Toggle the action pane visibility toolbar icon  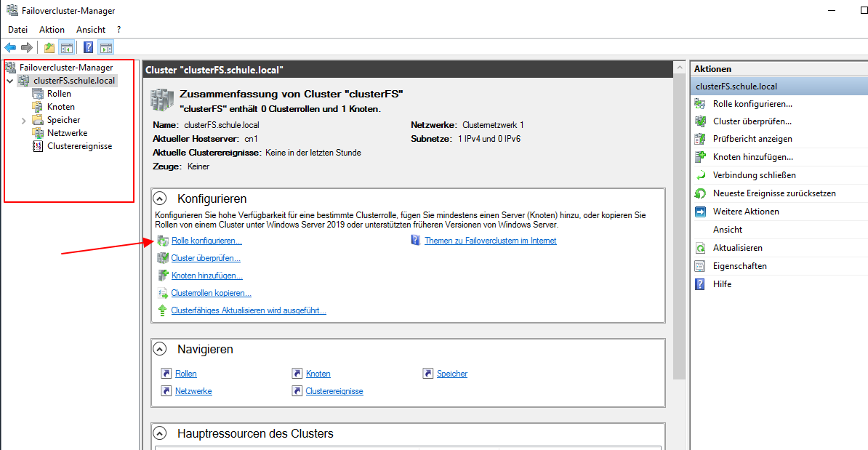click(105, 47)
